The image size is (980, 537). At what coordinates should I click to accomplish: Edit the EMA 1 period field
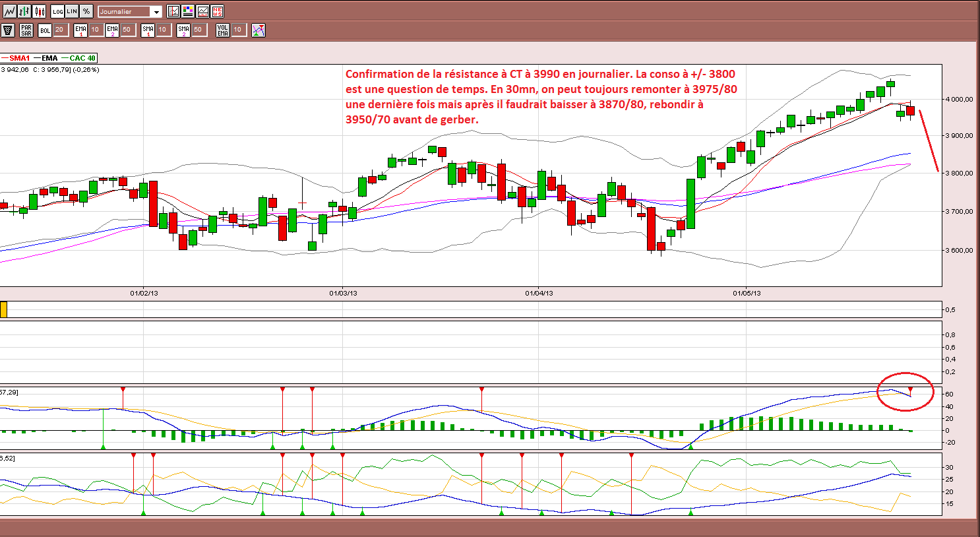pyautogui.click(x=96, y=30)
